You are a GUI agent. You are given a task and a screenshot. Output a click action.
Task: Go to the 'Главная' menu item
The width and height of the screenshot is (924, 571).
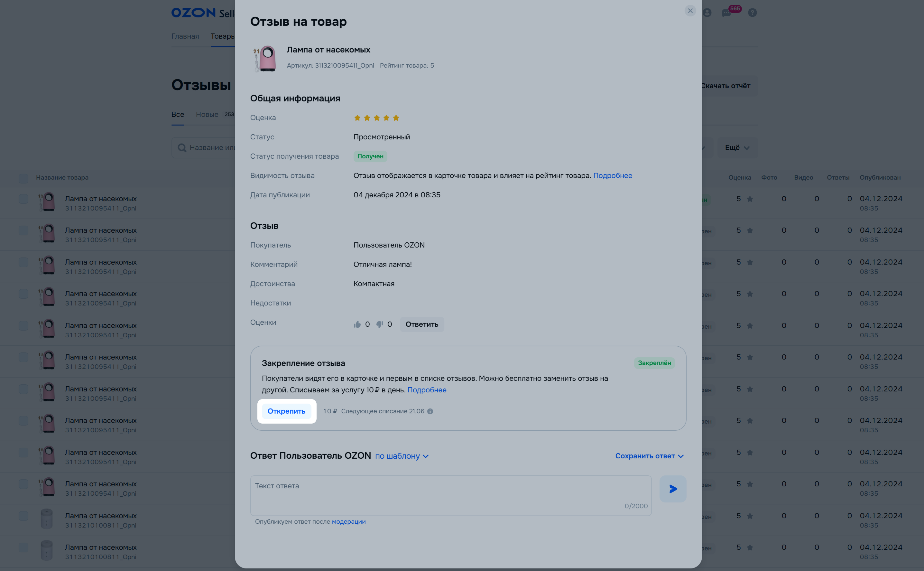pyautogui.click(x=185, y=36)
